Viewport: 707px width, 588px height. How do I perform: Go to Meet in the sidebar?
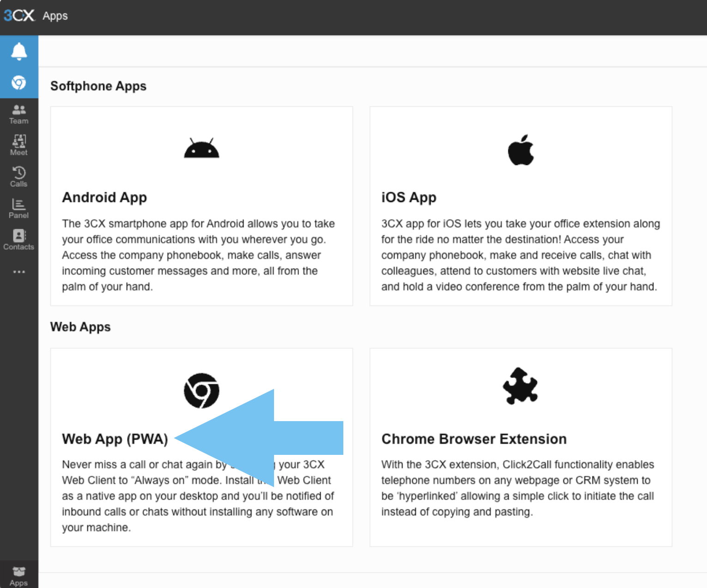(19, 145)
